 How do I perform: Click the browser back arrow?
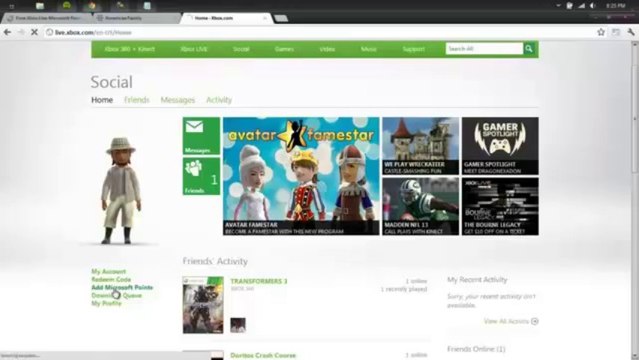pos(7,32)
